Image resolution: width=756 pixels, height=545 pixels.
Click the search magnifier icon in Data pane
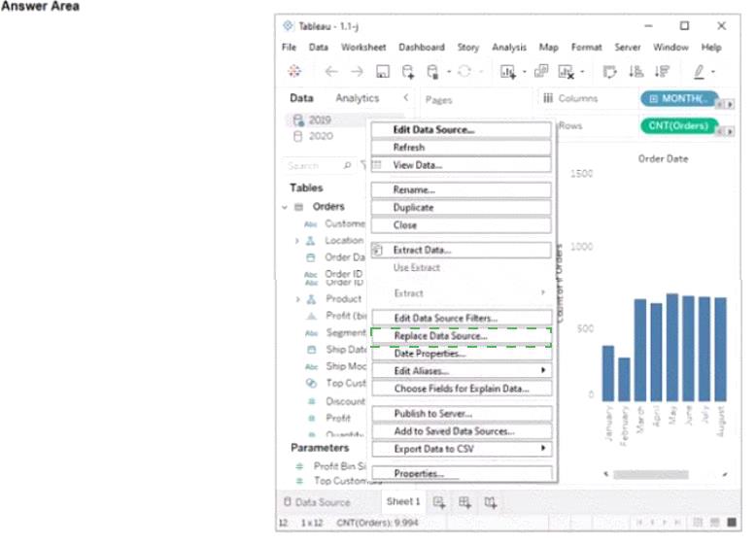pos(347,165)
